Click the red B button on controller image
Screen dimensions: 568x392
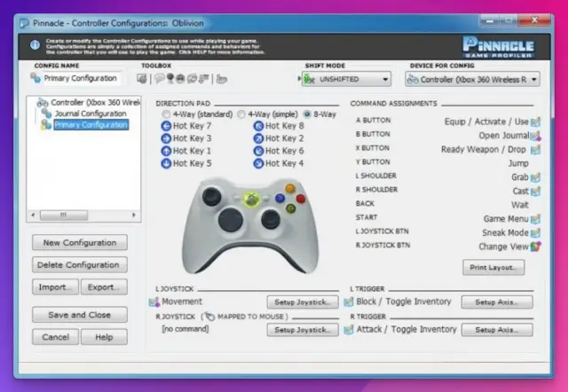tap(301, 199)
